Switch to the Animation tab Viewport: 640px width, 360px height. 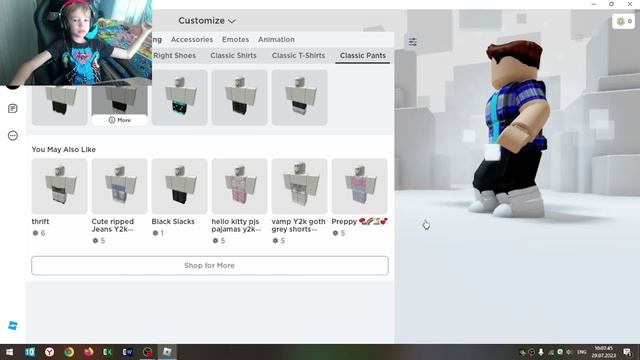click(x=276, y=39)
